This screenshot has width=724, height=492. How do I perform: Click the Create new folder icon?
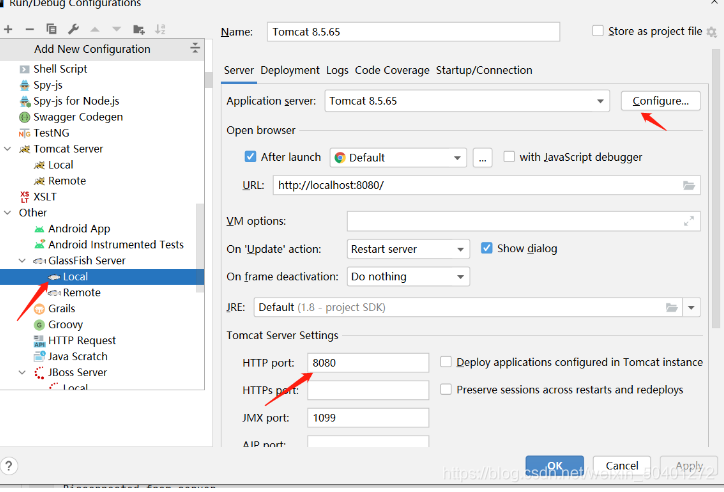pos(139,30)
